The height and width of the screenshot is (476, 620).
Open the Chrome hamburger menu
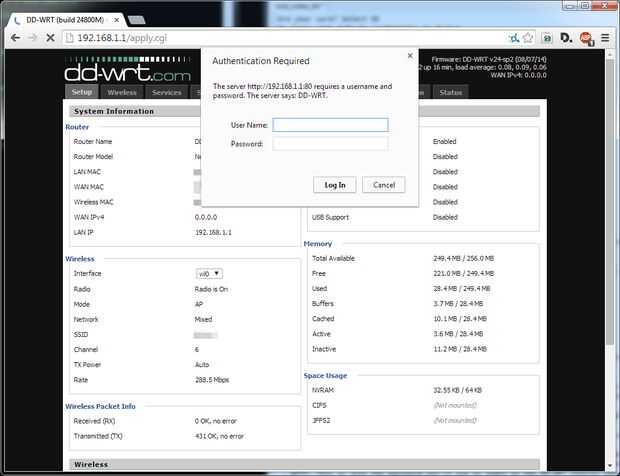[605, 38]
